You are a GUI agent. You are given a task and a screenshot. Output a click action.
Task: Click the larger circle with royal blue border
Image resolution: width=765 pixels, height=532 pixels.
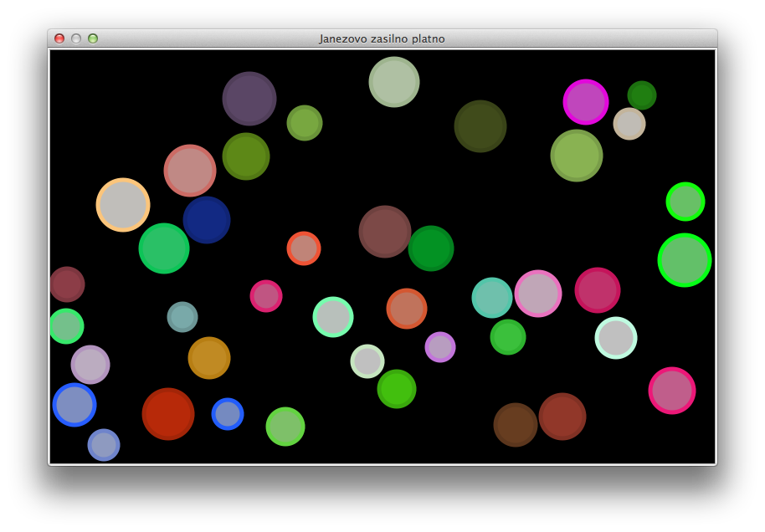click(74, 405)
